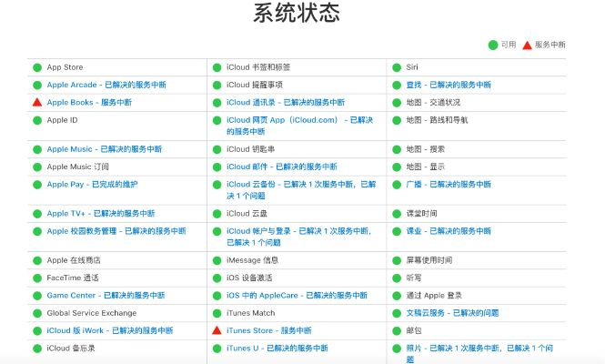Open iCloud 邮件 resolved outage link
The height and width of the screenshot is (364, 605).
point(282,167)
